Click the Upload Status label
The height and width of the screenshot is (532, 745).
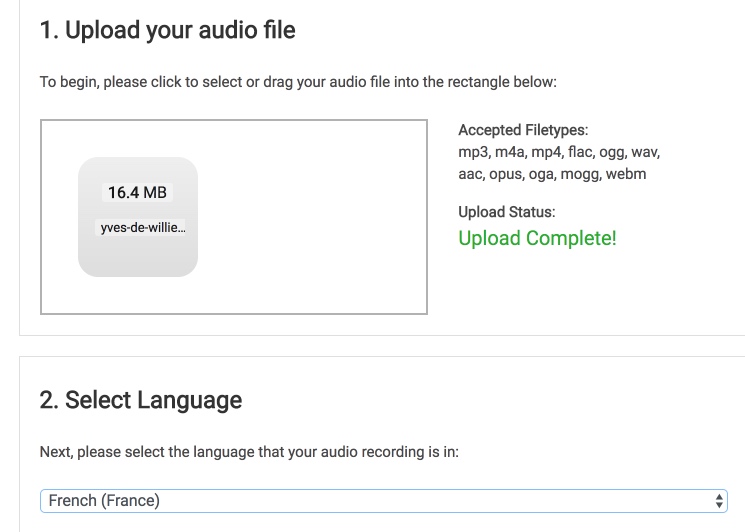[506, 212]
